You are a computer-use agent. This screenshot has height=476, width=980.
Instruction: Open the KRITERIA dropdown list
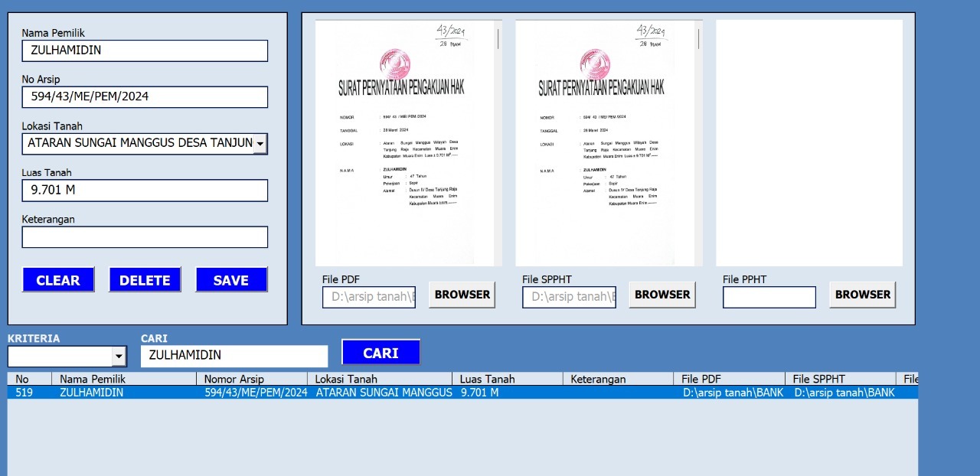pos(119,357)
